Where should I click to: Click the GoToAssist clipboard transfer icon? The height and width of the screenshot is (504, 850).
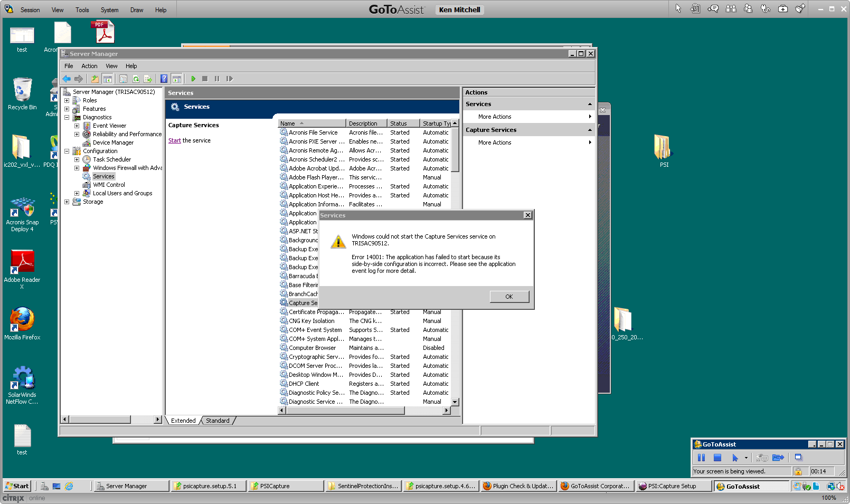[x=695, y=8]
